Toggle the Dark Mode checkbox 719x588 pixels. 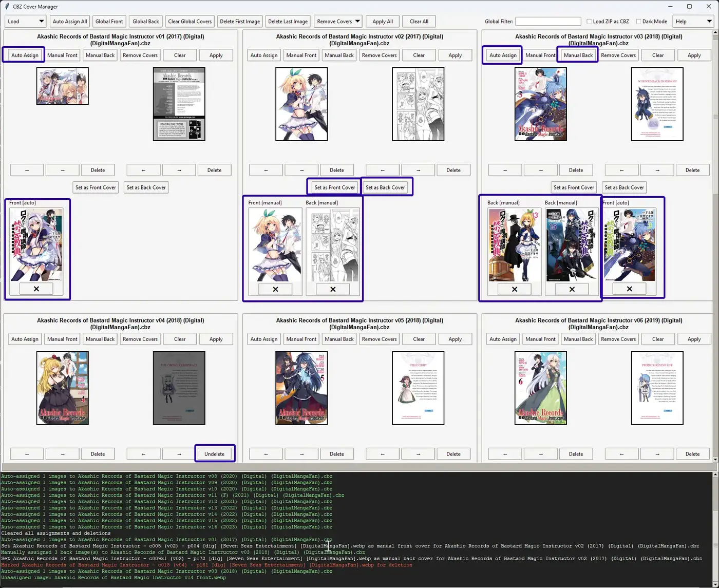click(638, 22)
